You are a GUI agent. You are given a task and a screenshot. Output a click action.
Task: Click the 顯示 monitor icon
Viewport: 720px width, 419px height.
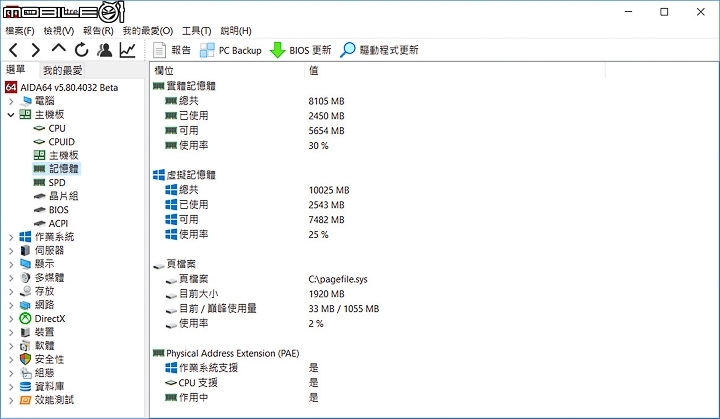25,264
